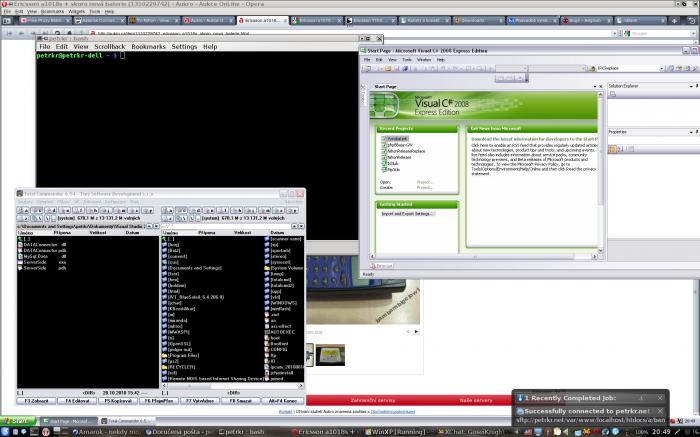Select drive c icon in left Total Commander panel
700x437 pixels.
tap(37, 210)
